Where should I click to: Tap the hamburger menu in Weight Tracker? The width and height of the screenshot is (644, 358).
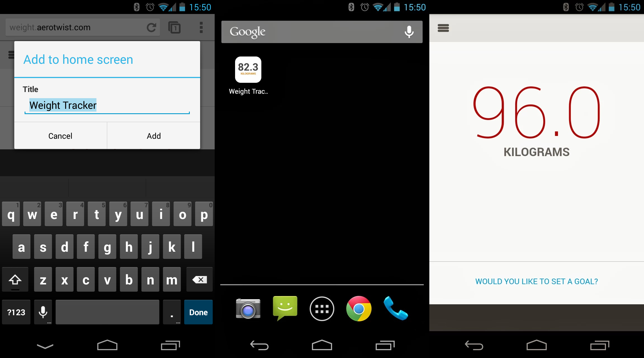tap(443, 27)
